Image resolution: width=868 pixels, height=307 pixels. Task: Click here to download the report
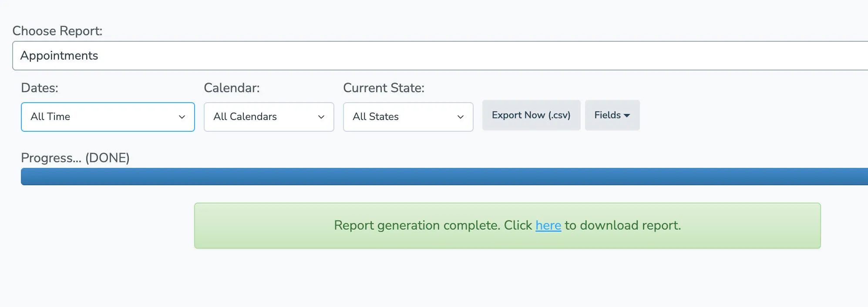548,225
